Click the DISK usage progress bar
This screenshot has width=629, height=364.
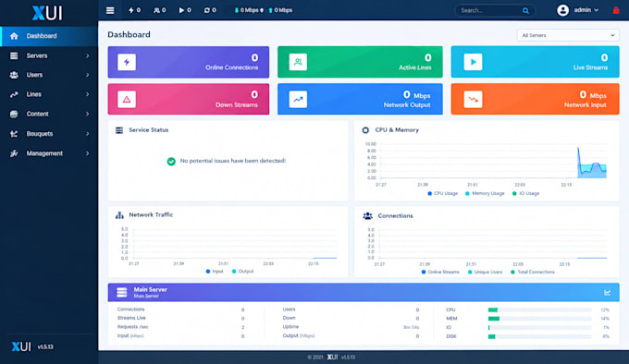539,337
